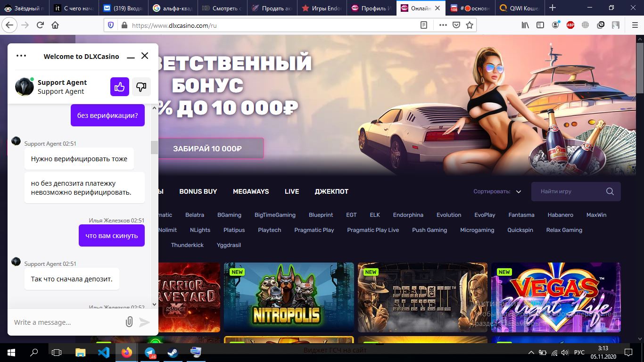Open File Explorer from the taskbar
Viewport: 644px width, 362px height.
(x=81, y=352)
